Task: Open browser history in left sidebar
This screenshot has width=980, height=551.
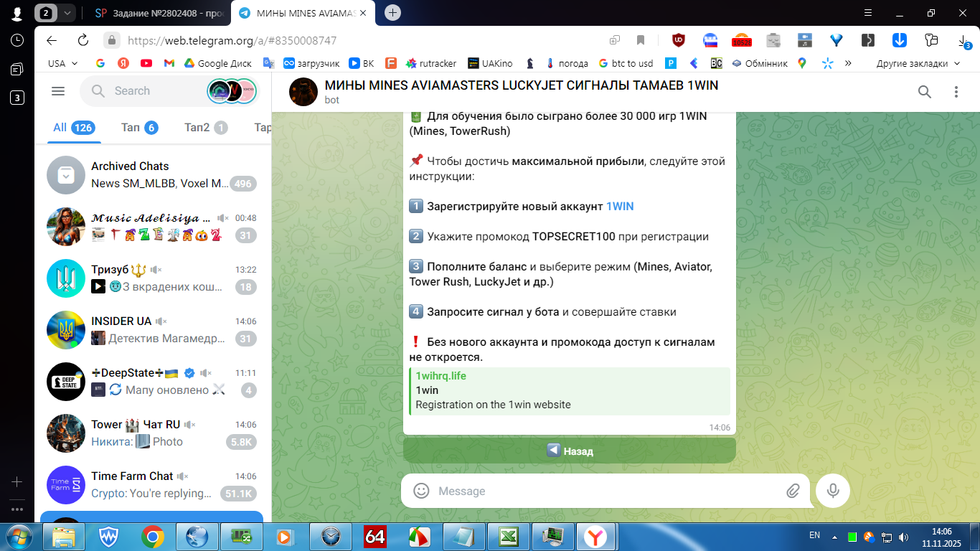Action: click(17, 40)
